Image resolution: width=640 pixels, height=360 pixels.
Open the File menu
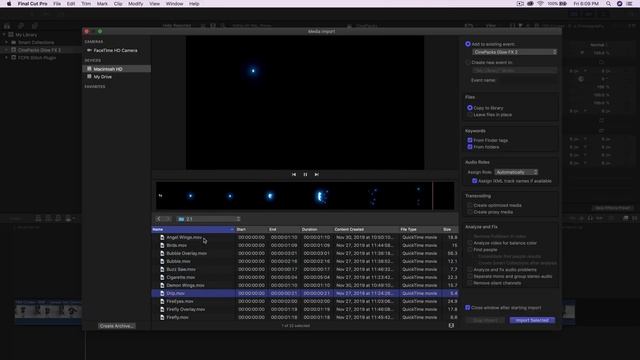coord(57,4)
